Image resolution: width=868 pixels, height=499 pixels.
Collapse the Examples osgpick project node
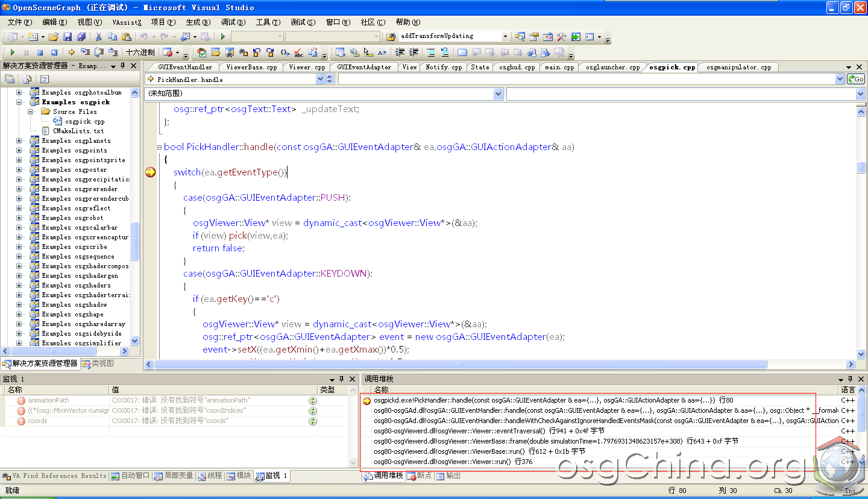[19, 102]
